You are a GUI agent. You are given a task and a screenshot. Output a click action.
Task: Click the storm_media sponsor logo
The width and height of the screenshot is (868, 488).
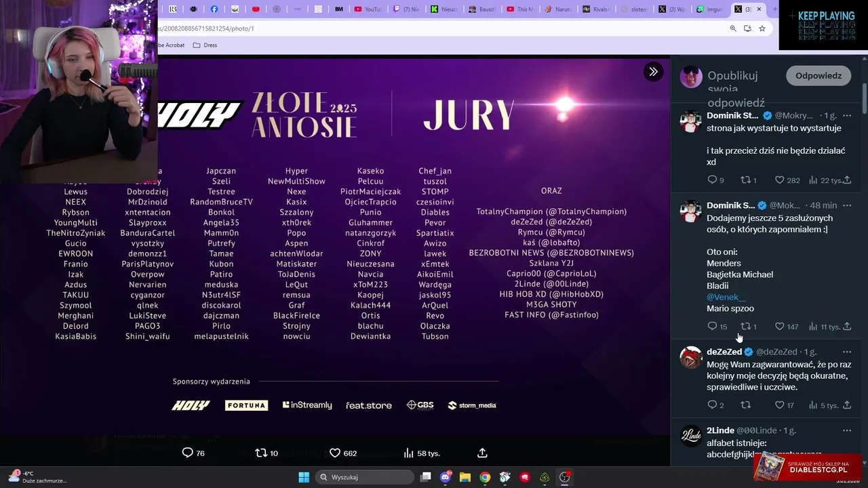472,405
